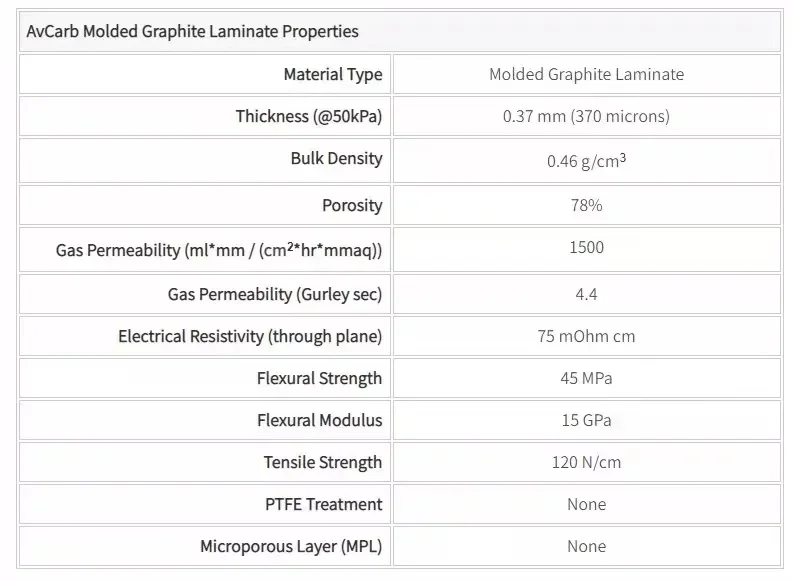Viewport: 793px width, 582px height.
Task: Click the Gas Permeability ml*mm label
Action: pos(219,250)
